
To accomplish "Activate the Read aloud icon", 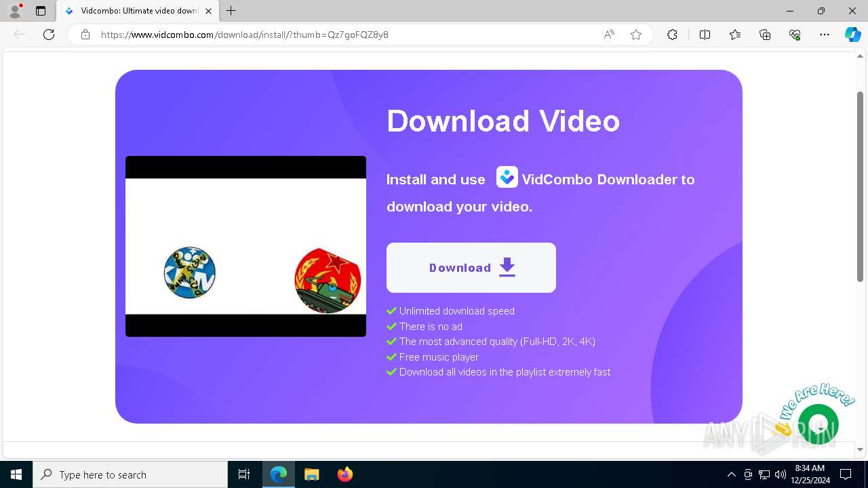I will tap(609, 35).
